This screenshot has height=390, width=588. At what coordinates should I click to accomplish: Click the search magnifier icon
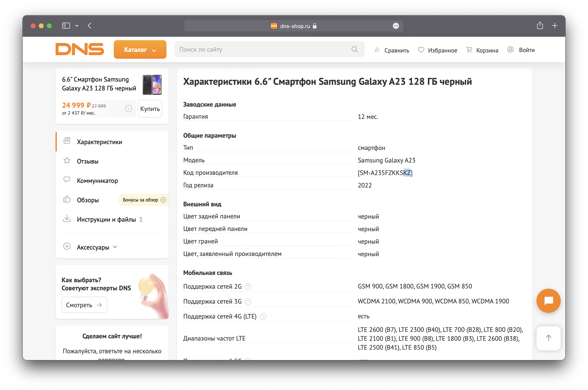click(x=354, y=49)
